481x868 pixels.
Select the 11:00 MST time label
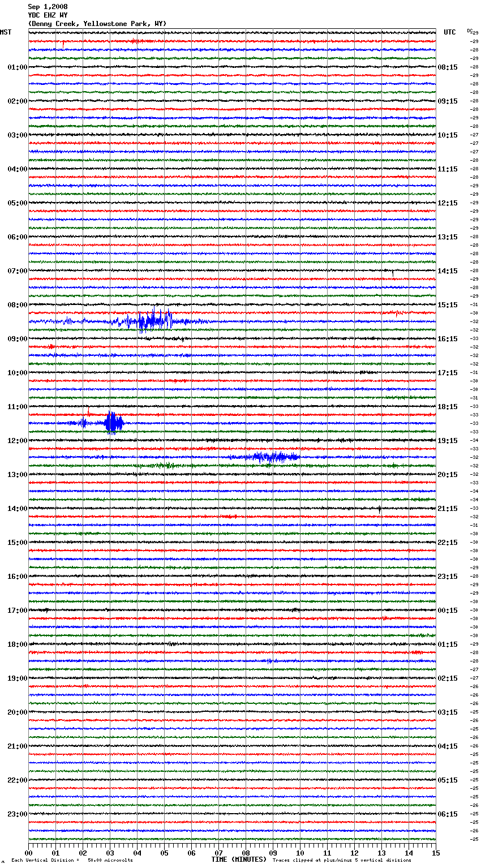pyautogui.click(x=18, y=407)
